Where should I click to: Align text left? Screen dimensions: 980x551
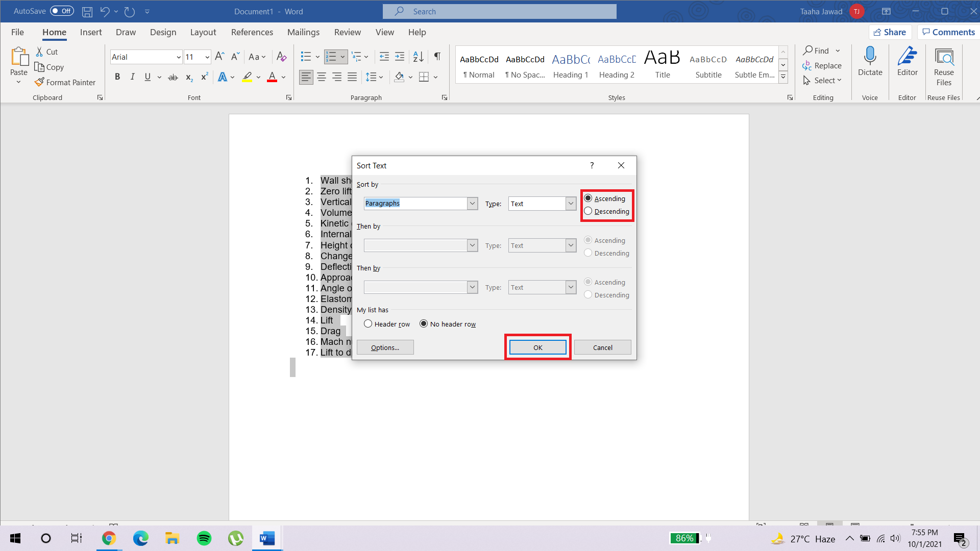pos(306,77)
